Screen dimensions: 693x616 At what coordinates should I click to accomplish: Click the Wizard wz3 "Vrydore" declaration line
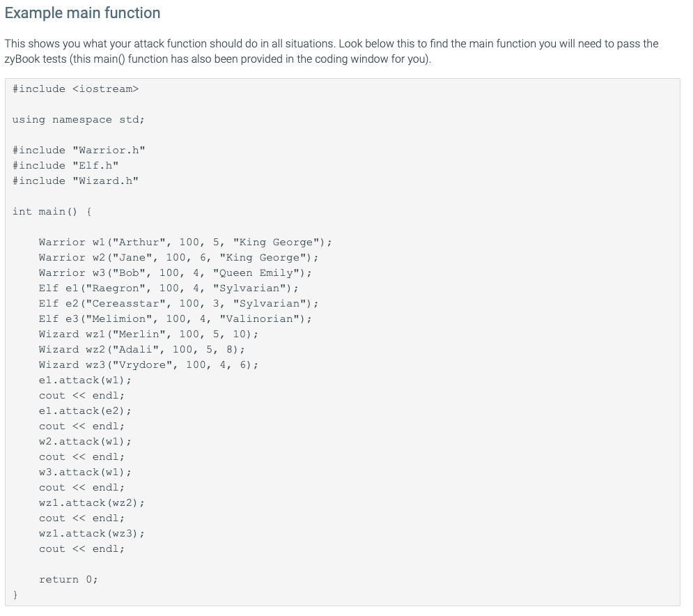tap(148, 365)
